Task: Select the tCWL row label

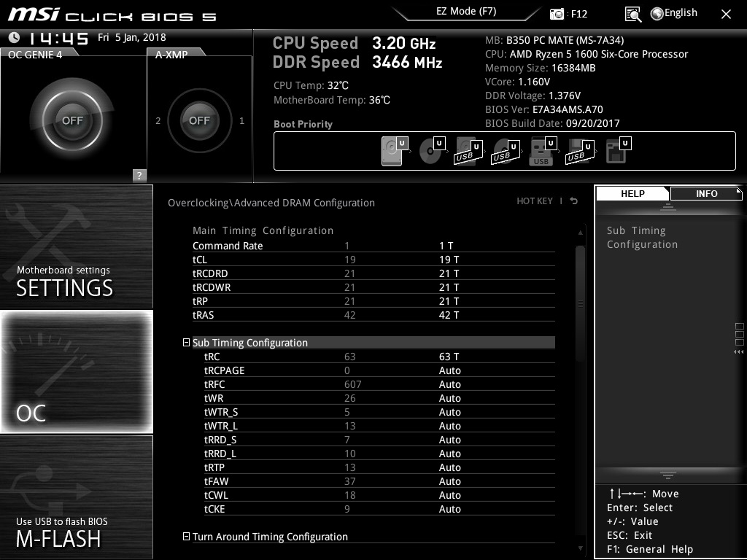Action: coord(216,495)
